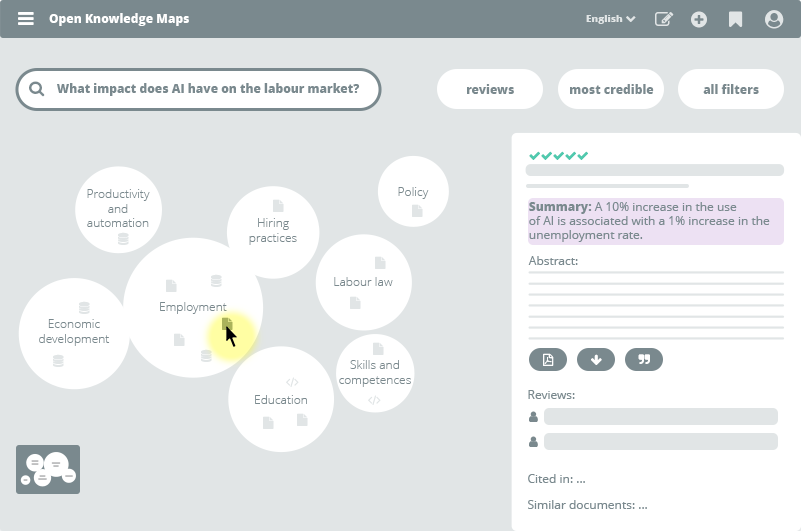The width and height of the screenshot is (801, 531).
Task: Click the Cited in link
Action: pos(556,479)
